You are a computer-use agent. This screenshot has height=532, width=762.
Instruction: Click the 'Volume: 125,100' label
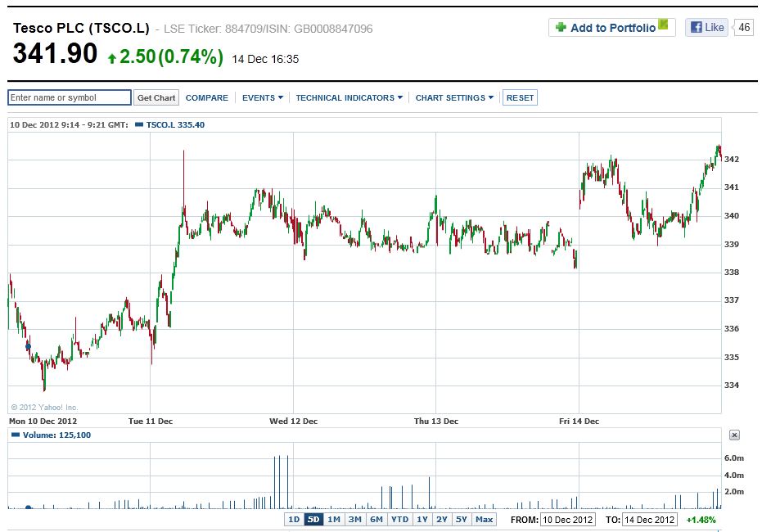coord(56,435)
